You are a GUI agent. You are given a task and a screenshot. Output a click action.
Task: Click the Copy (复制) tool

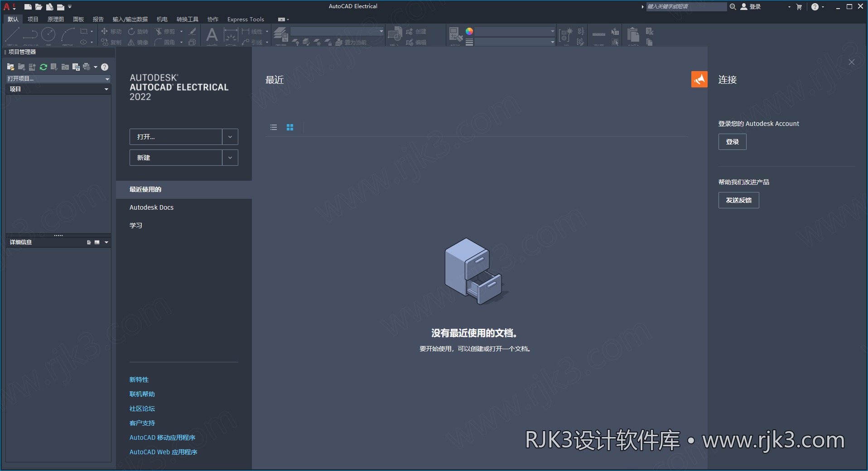point(111,42)
